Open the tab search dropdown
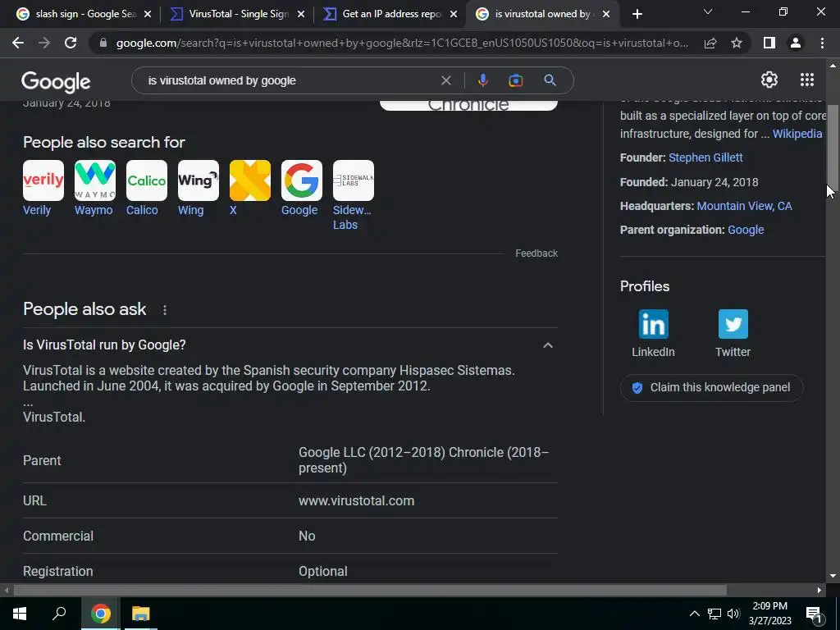This screenshot has width=840, height=630. pos(708,11)
